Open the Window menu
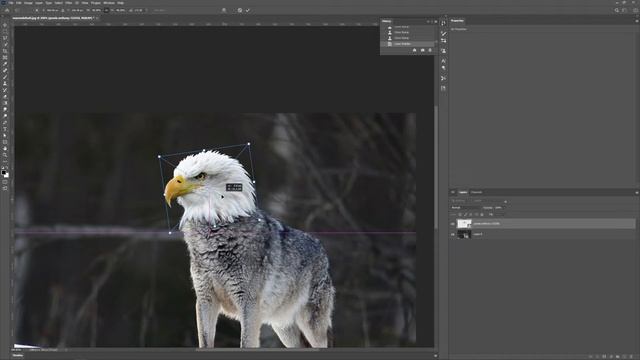Screen dimensions: 640x360 point(109,3)
